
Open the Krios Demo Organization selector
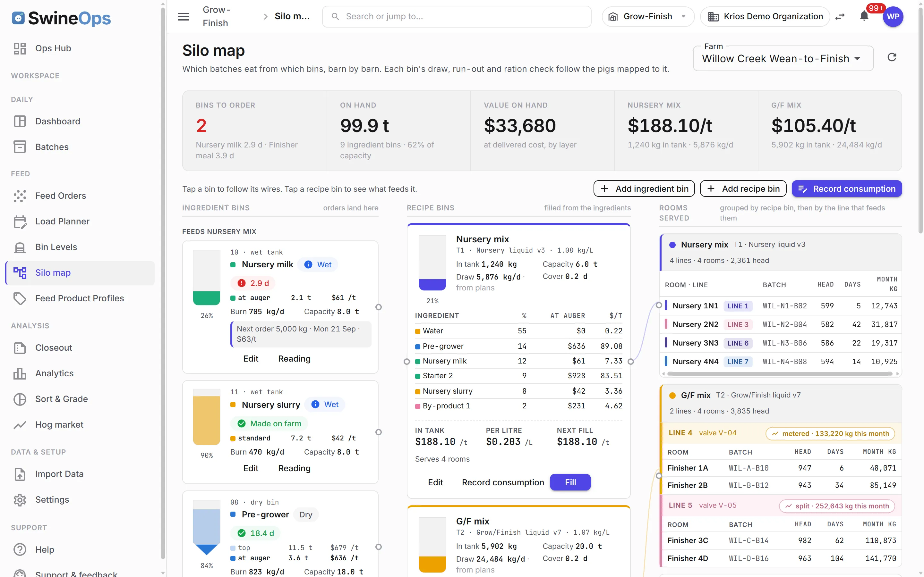click(x=765, y=16)
